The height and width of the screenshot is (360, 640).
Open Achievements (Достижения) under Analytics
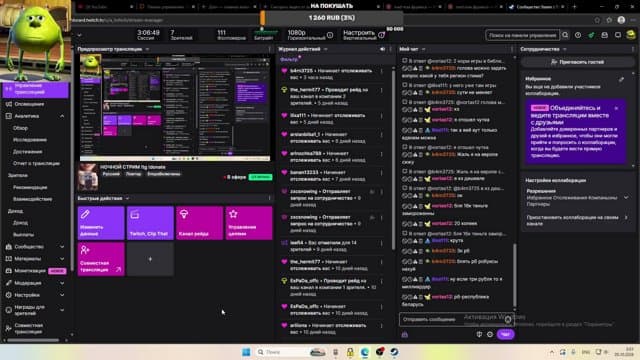[x=27, y=152]
